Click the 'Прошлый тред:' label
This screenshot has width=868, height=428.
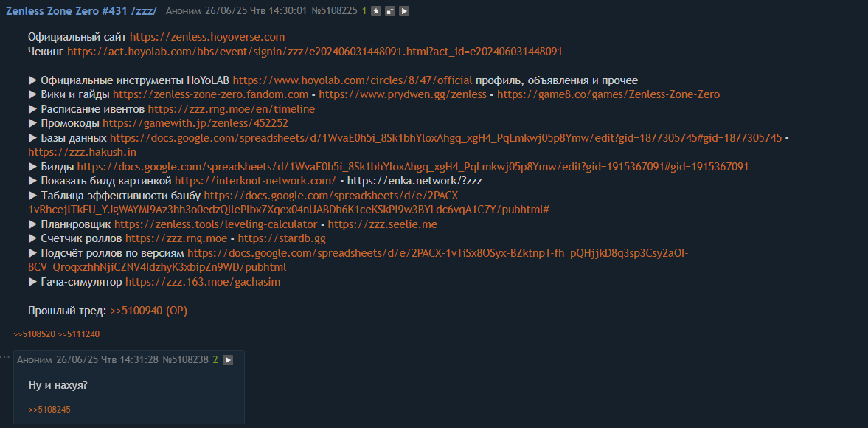[x=67, y=311]
